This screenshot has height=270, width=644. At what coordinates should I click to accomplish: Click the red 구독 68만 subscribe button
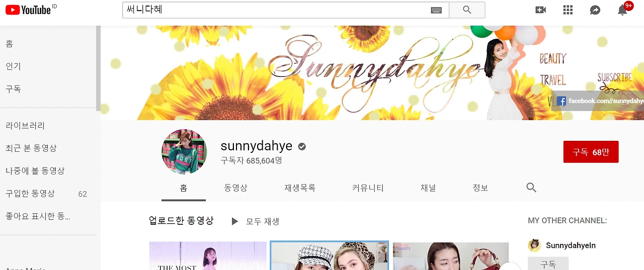[x=591, y=152]
